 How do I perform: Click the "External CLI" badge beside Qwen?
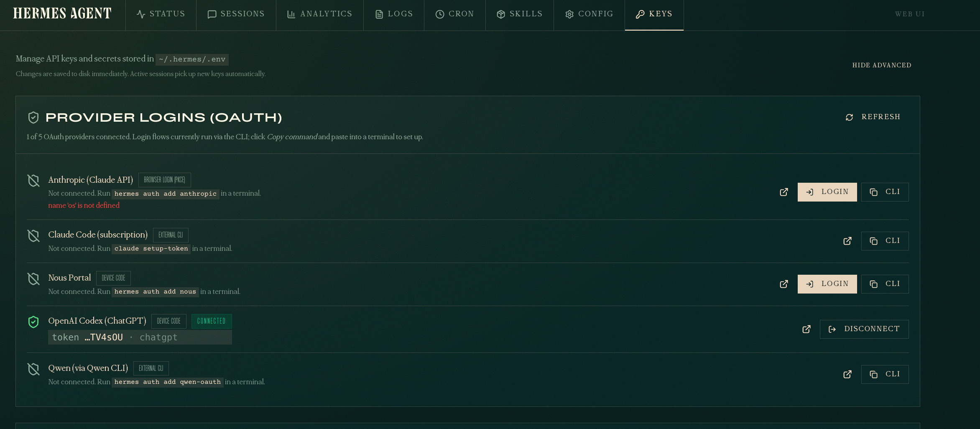(x=151, y=368)
